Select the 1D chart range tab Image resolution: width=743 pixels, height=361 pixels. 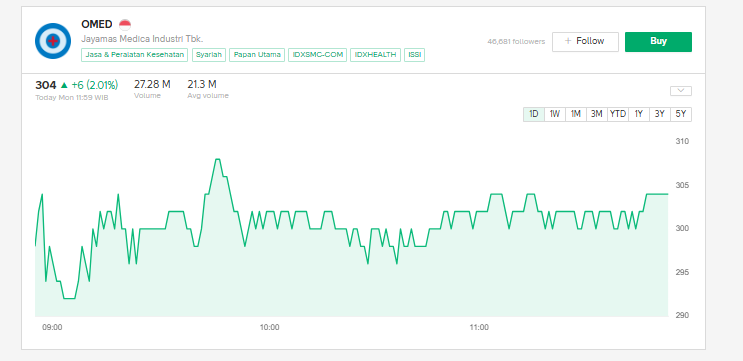534,114
